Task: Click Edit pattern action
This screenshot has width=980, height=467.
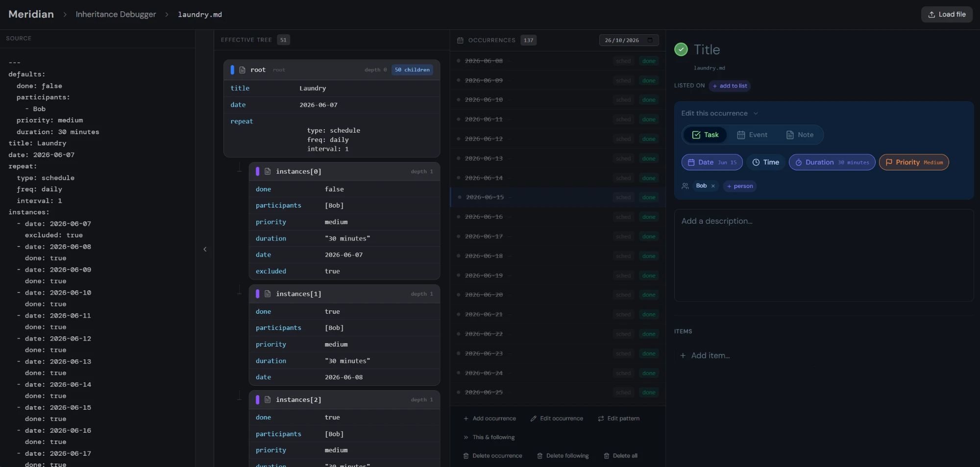Action: pyautogui.click(x=618, y=419)
